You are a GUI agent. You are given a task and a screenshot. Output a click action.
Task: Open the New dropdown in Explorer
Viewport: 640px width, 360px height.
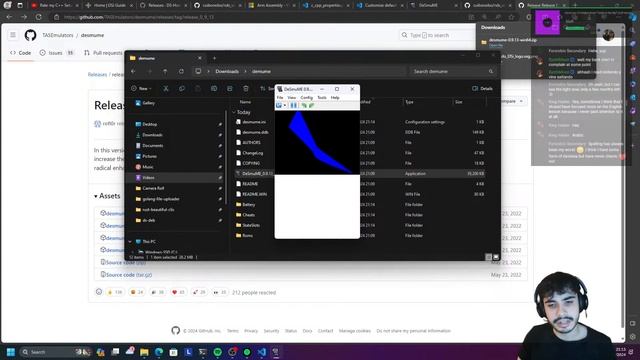(x=141, y=89)
